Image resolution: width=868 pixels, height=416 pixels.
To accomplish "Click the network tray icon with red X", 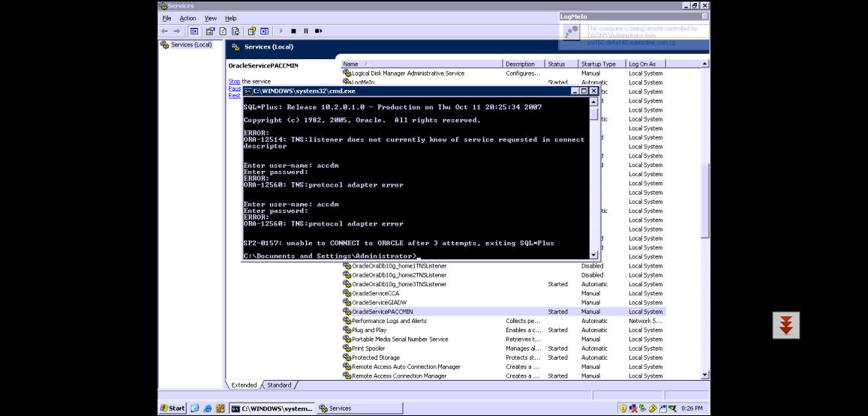I will [x=633, y=409].
